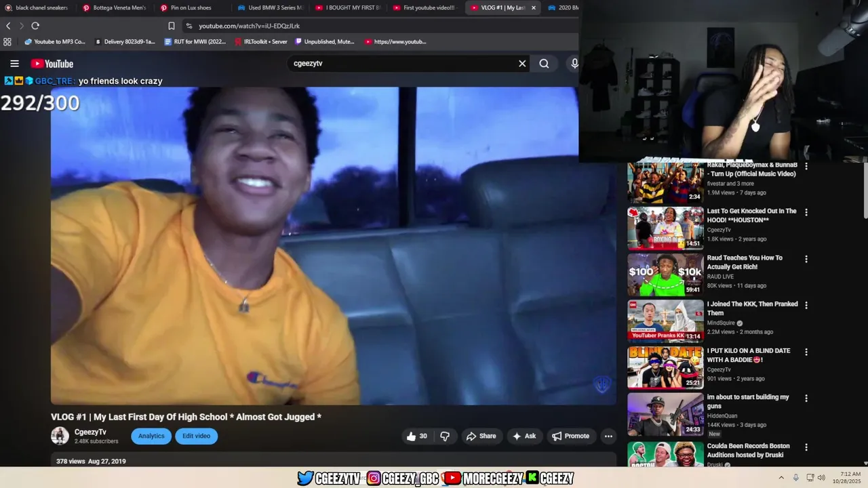Click the Edit video button
This screenshot has height=488, width=868.
196,436
